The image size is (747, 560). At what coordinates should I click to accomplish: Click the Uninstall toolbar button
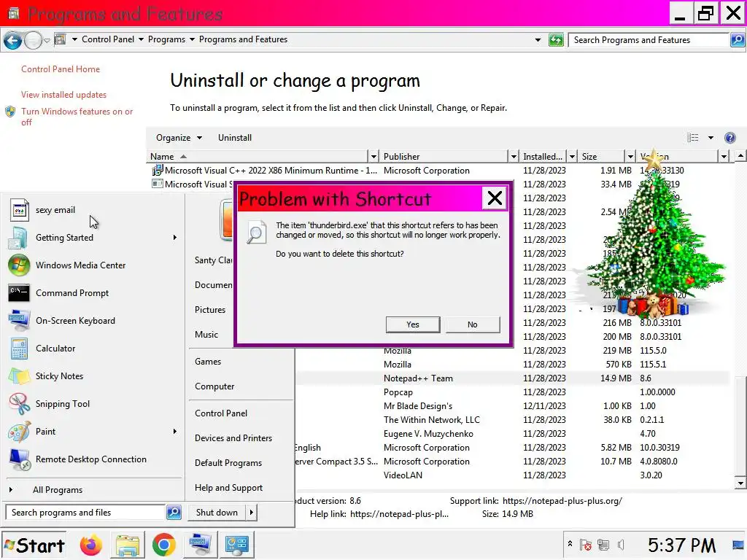point(235,138)
